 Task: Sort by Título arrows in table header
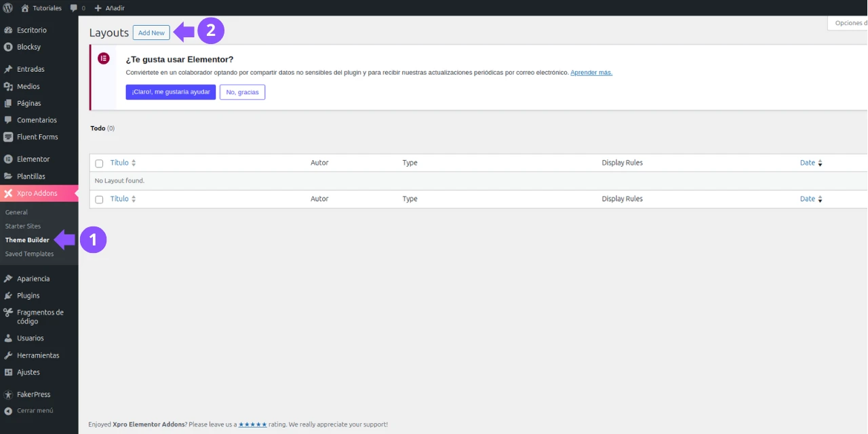(x=134, y=163)
